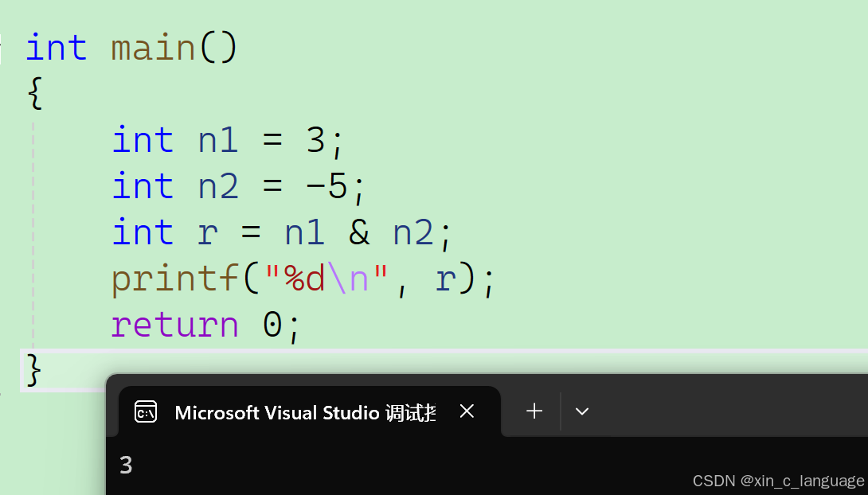Screen dimensions: 868x495
Task: Close the Microsoft Visual Studio console tab
Action: click(467, 411)
